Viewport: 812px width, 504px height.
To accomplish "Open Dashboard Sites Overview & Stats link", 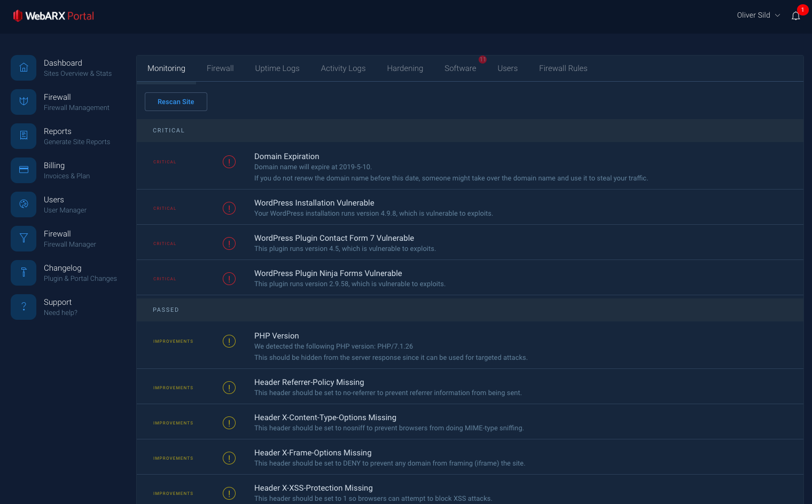I will (77, 68).
